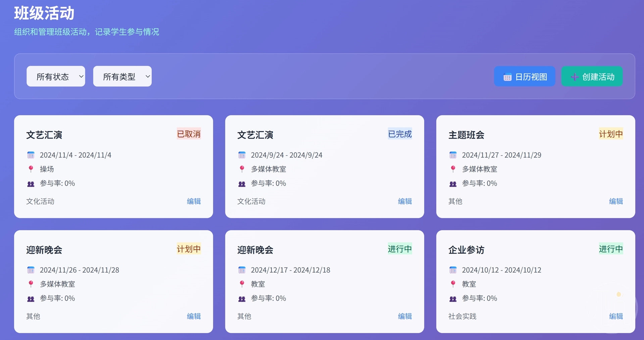
Task: Open the 所有状态 status filter dropdown
Action: [56, 77]
